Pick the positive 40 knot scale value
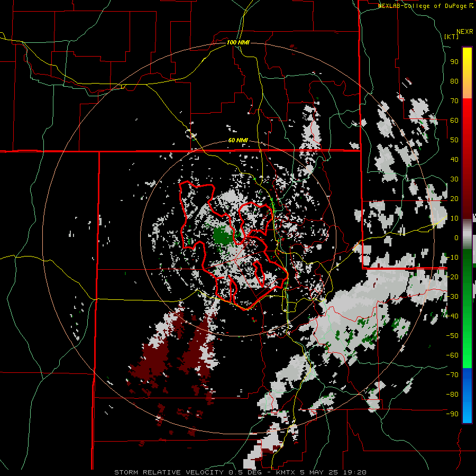 pos(454,160)
